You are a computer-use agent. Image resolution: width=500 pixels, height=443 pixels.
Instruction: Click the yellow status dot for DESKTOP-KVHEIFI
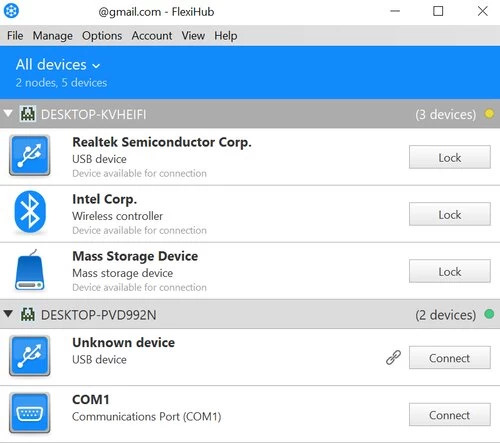pos(489,114)
